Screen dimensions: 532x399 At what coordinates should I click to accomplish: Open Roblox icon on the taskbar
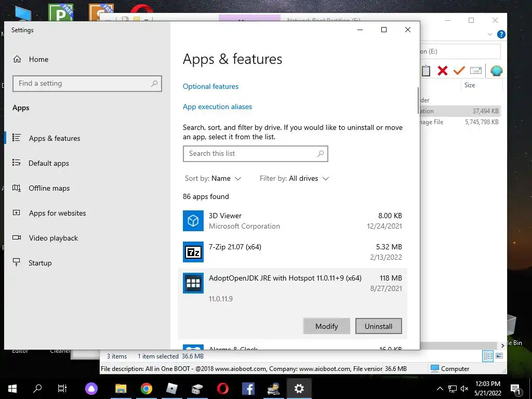(x=171, y=389)
